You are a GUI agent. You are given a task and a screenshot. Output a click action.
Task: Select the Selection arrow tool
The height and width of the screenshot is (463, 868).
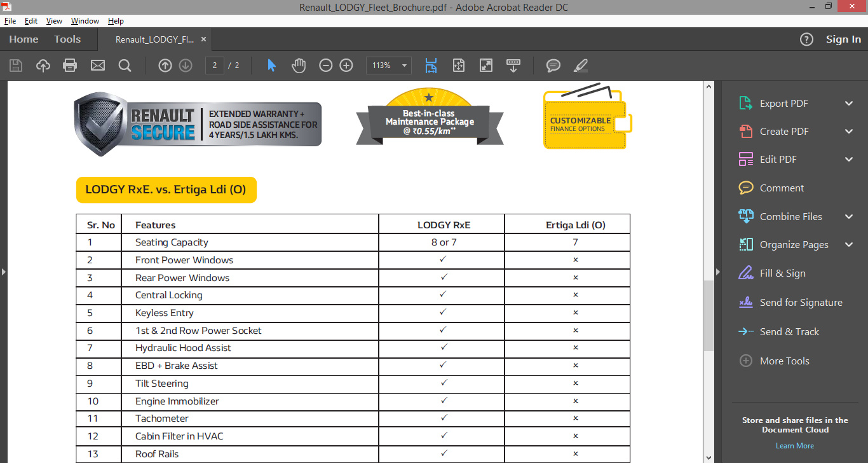(x=272, y=66)
